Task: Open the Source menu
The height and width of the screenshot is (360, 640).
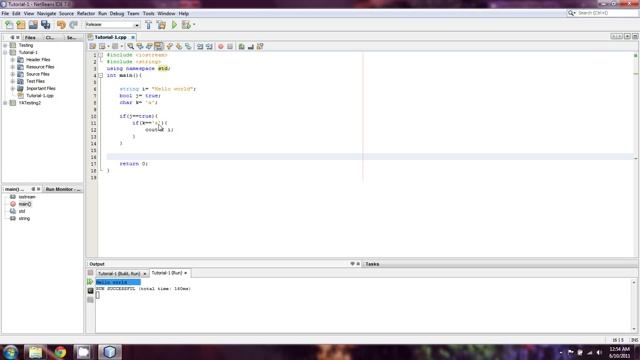Action: coord(66,13)
